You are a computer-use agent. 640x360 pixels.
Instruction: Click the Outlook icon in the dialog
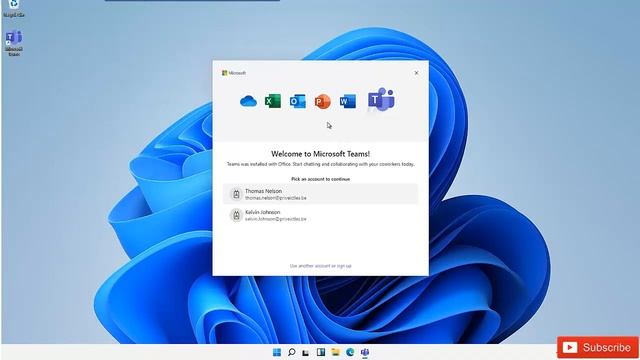(x=298, y=101)
